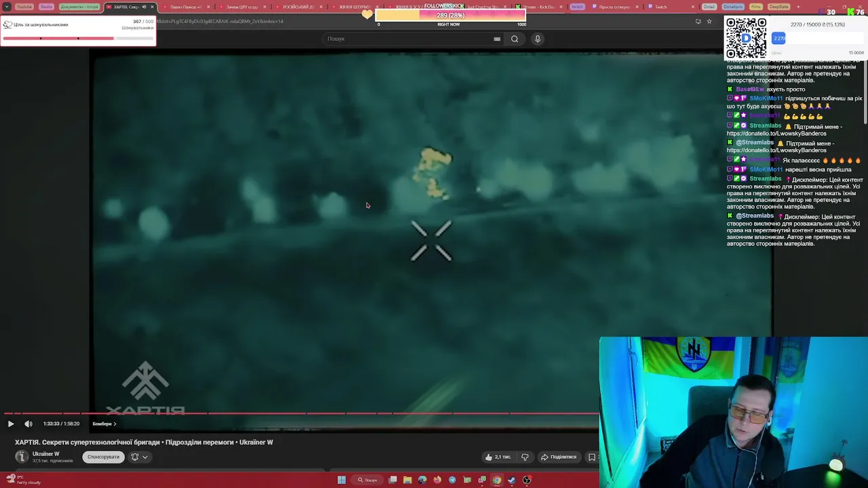
Task: Open the Films tab
Action: (756, 7)
